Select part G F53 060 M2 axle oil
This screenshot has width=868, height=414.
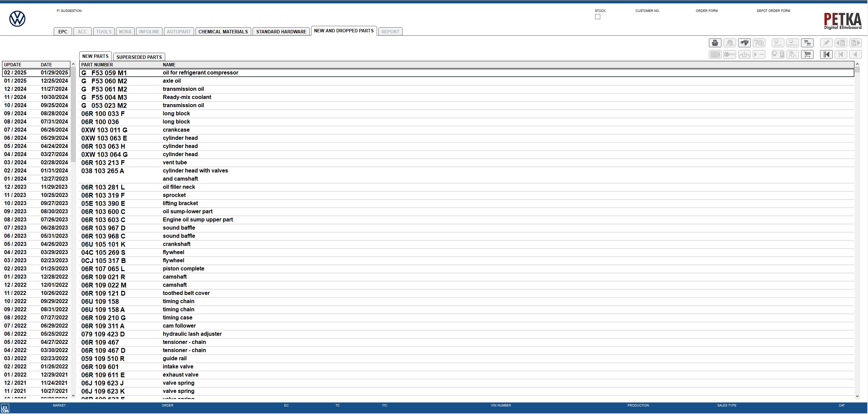point(467,81)
